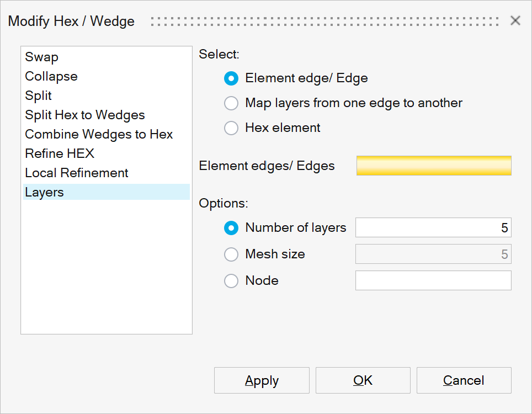Click the Node input field
This screenshot has height=414, width=532.
(x=434, y=280)
